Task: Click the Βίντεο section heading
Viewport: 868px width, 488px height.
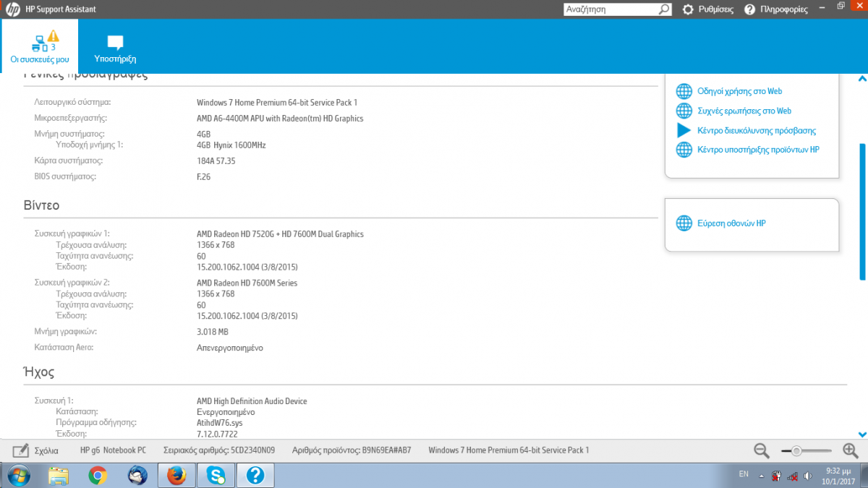Action: coord(41,205)
